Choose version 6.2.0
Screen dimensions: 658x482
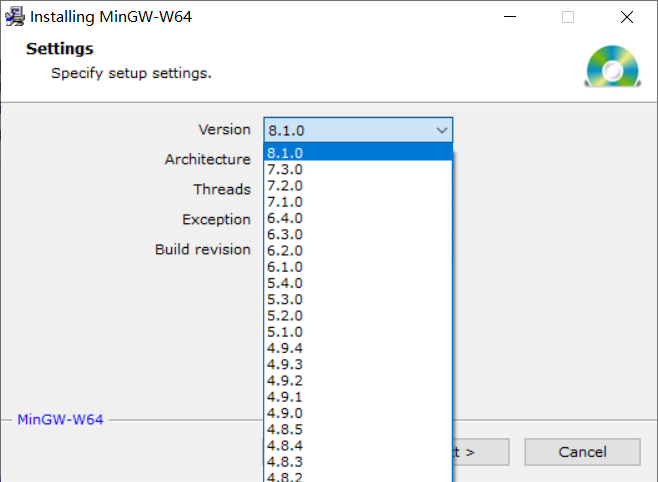pos(358,250)
